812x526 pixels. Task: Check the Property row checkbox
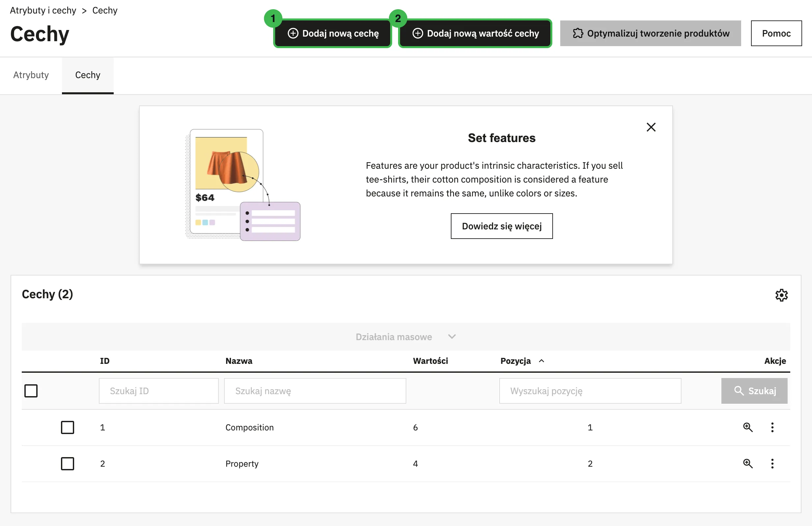68,464
